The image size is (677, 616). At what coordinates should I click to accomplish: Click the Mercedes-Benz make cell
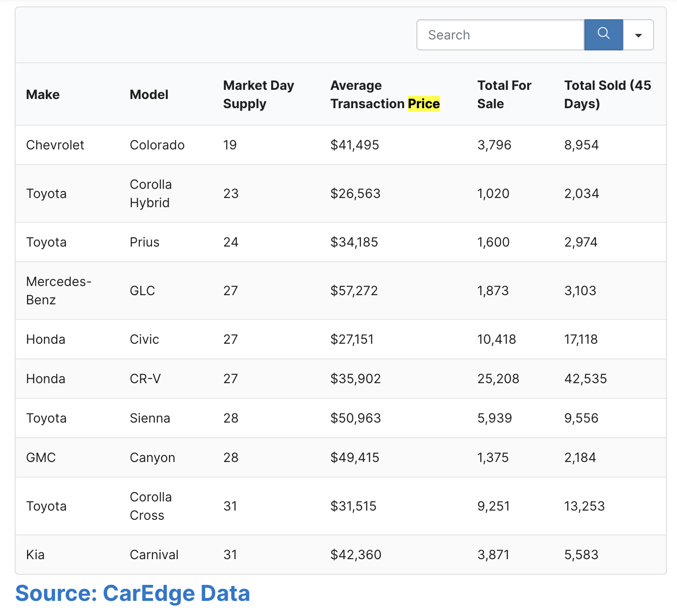(59, 291)
